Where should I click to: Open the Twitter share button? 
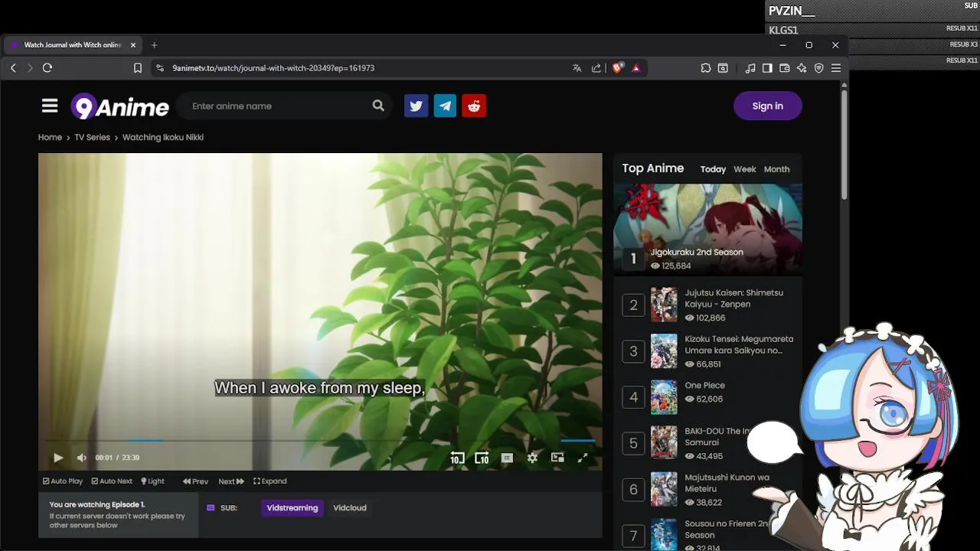pyautogui.click(x=416, y=106)
